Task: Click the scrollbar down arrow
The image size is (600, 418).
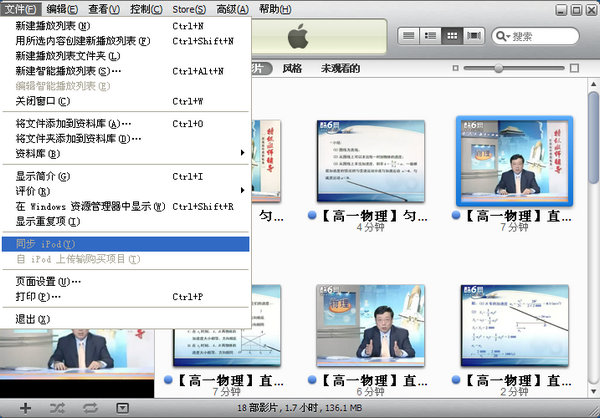Action: coord(593,391)
